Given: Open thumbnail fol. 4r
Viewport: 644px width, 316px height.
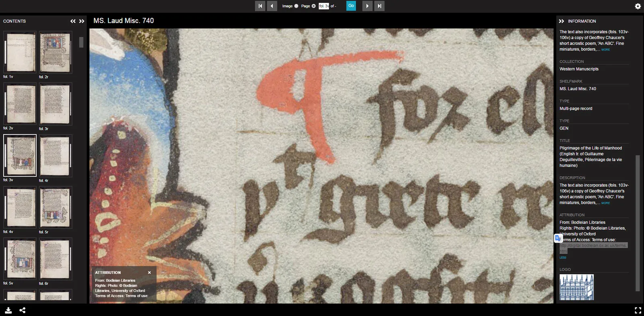Looking at the screenshot, I should pos(55,156).
